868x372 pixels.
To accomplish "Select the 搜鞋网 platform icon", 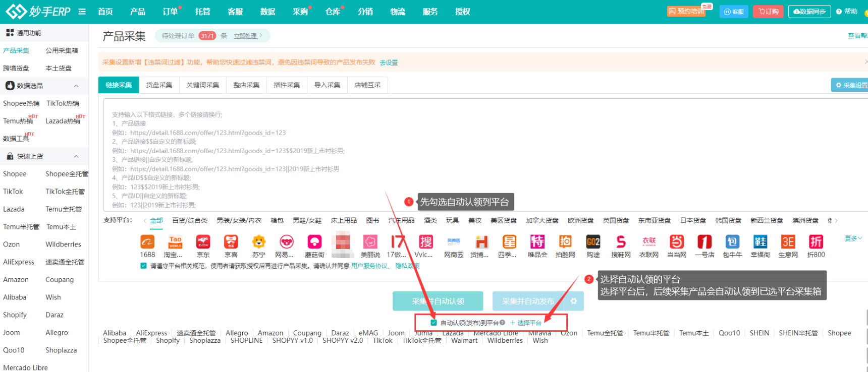I will 621,242.
